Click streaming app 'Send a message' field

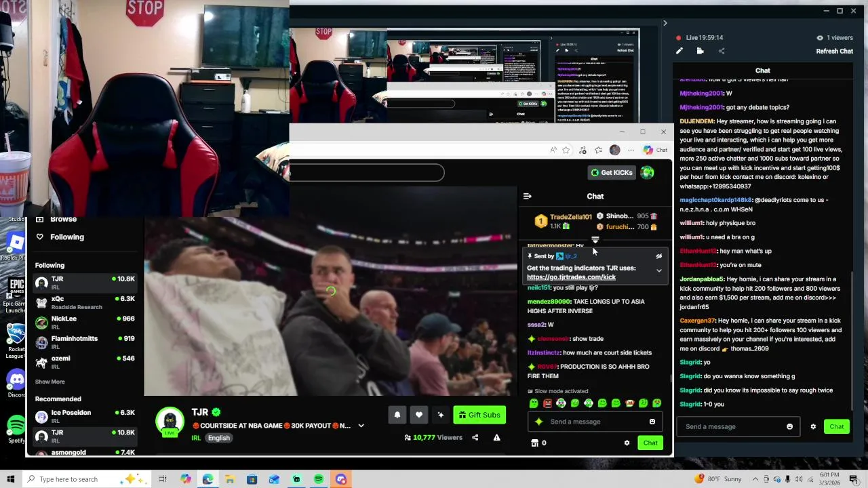(737, 427)
